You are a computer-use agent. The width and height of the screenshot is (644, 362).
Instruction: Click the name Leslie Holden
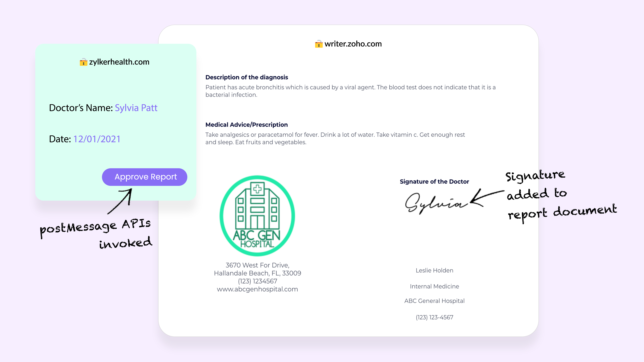click(x=434, y=270)
